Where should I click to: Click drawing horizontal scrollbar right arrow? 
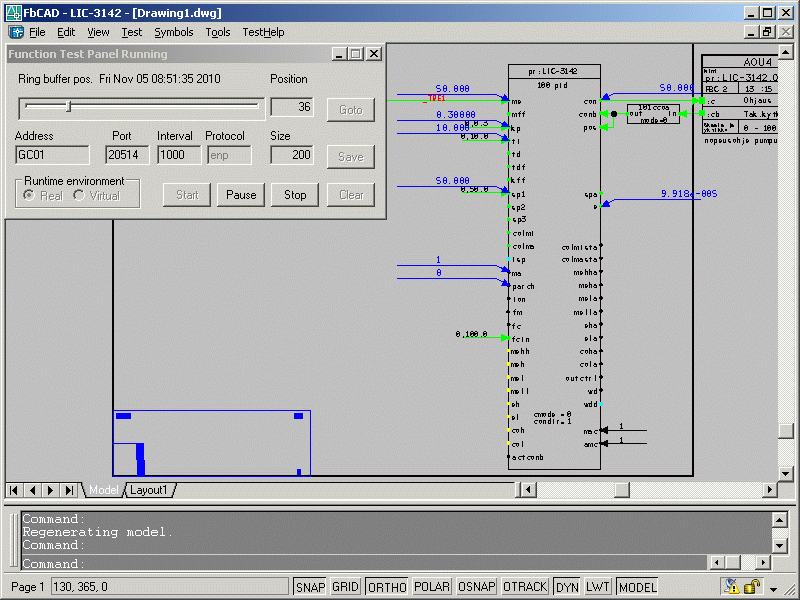coord(769,490)
